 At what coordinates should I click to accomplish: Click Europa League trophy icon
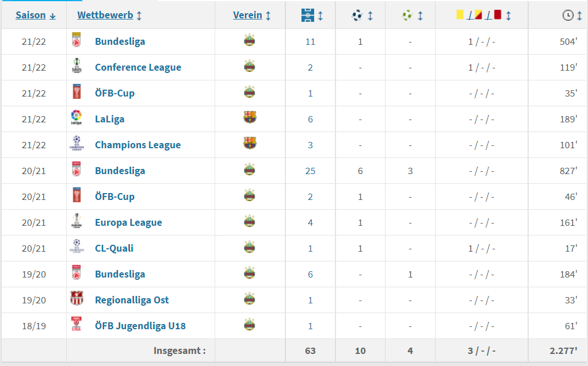pyautogui.click(x=76, y=222)
